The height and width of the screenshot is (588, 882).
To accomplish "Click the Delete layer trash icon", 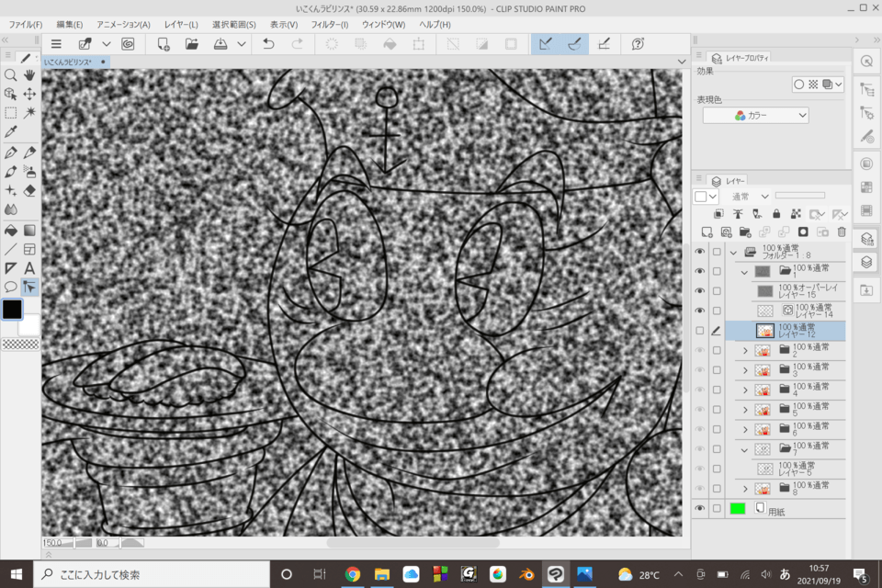I will pyautogui.click(x=842, y=230).
